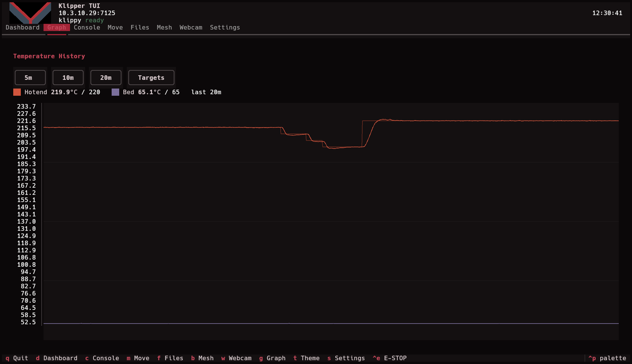This screenshot has height=364, width=632.
Task: Click the 52.5 axis label
Action: coord(28,322)
